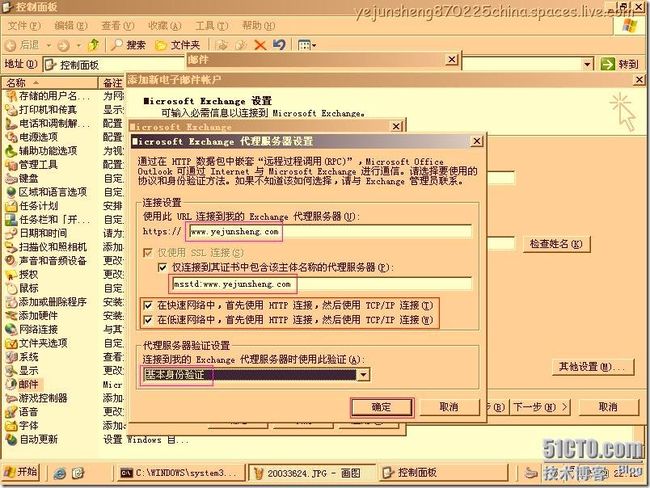The height and width of the screenshot is (488, 650).
Task: Open the 基本身份验证 authentication dropdown
Action: click(363, 375)
